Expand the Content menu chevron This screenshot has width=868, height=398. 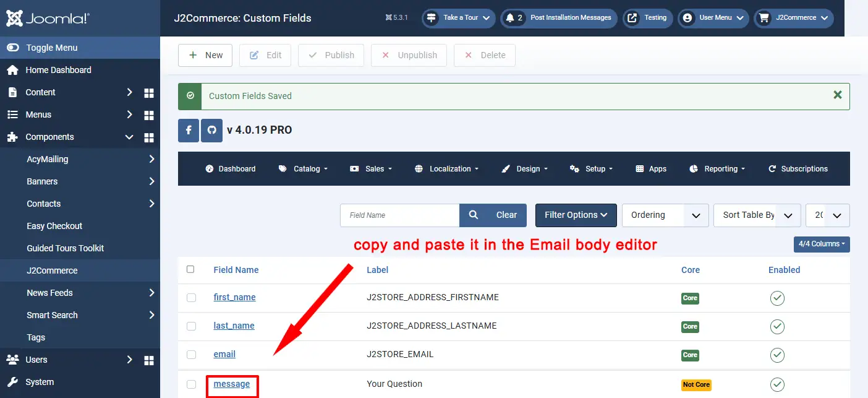click(129, 92)
